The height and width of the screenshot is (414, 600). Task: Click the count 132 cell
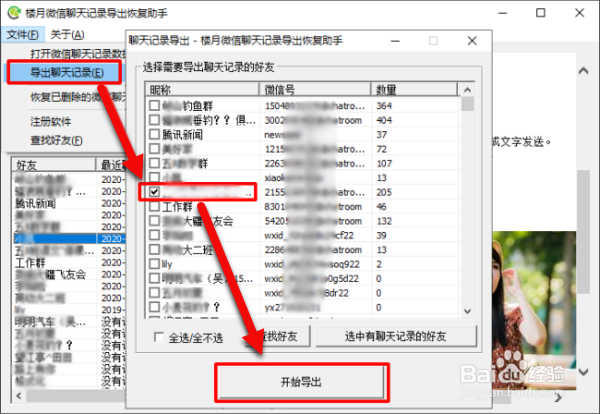pyautogui.click(x=384, y=221)
